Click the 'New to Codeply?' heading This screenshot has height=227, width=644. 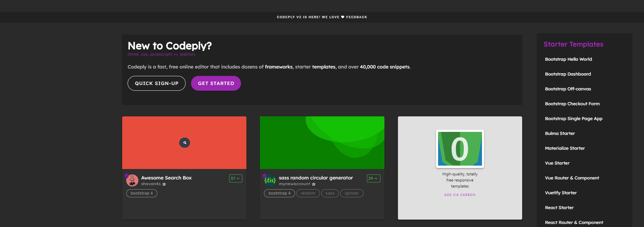click(x=170, y=46)
